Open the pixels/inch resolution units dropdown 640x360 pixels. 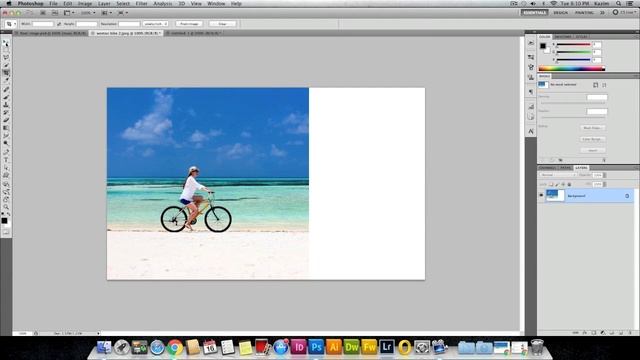[156, 24]
